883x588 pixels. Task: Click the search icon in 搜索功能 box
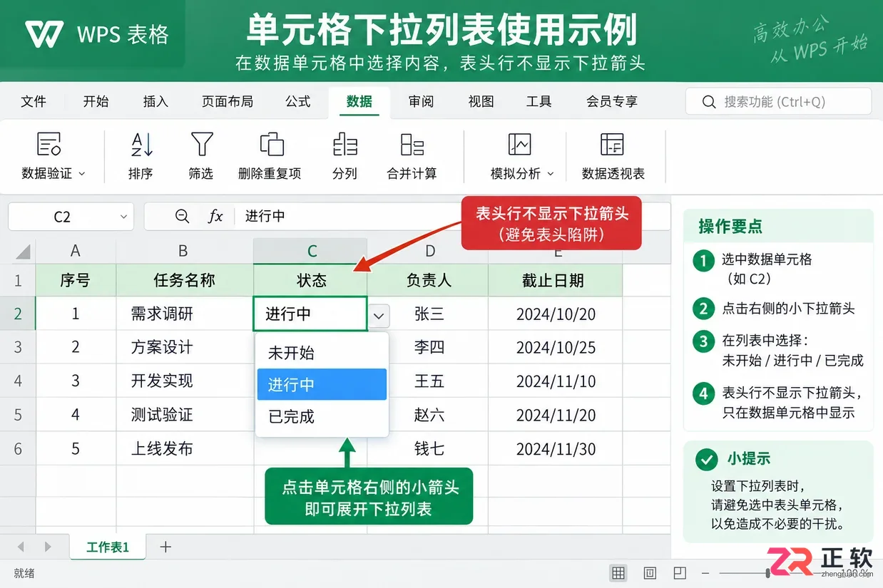click(708, 102)
